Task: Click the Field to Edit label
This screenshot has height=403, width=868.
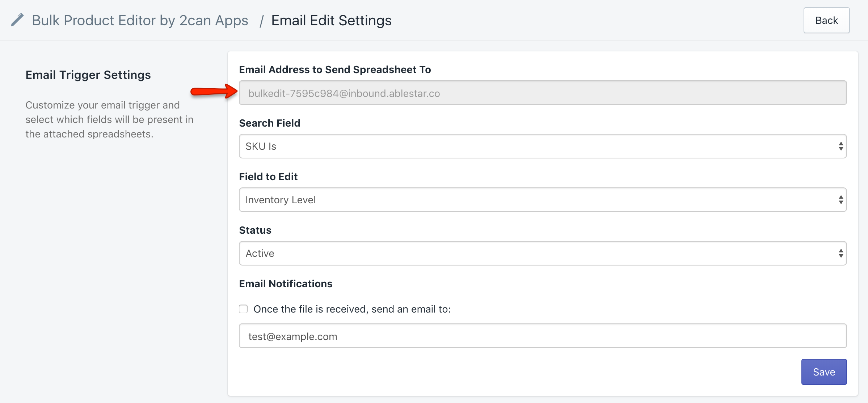Action: [268, 177]
